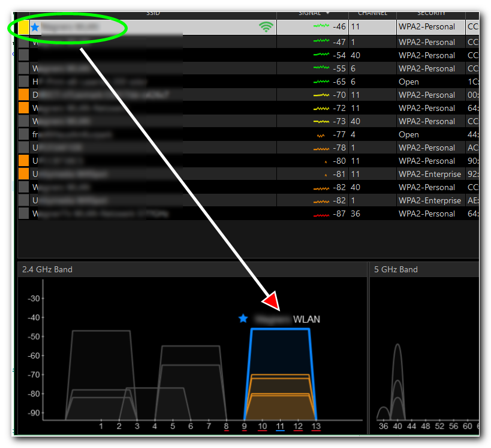491x448 pixels.
Task: Sort the list by the SSID column header
Action: tap(153, 13)
